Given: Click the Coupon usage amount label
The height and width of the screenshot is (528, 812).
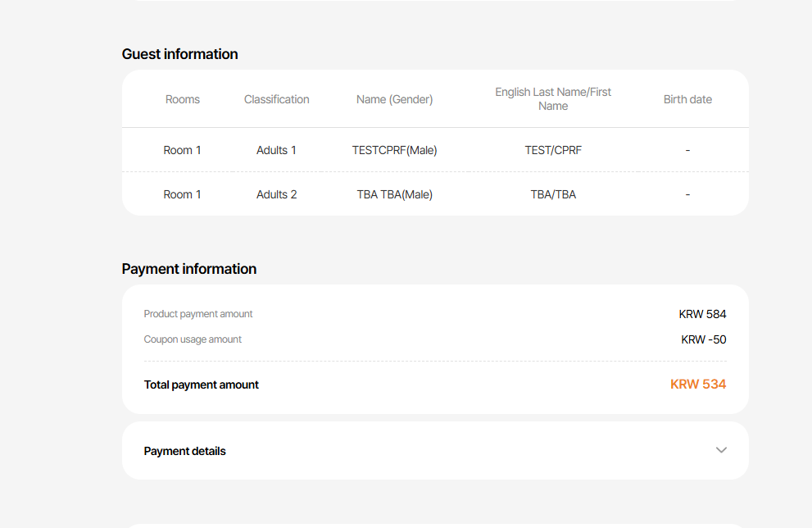Looking at the screenshot, I should [193, 339].
